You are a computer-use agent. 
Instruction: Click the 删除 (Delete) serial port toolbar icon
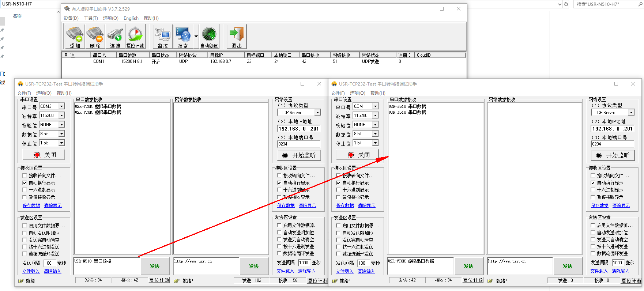95,37
